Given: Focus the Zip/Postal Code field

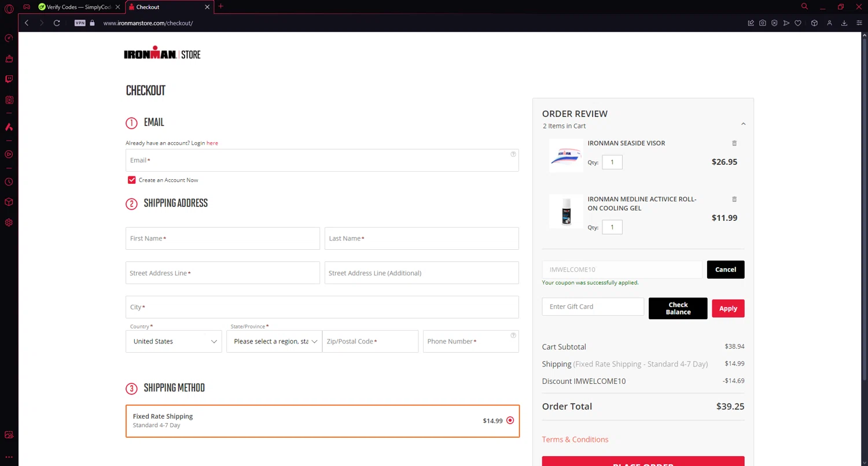Looking at the screenshot, I should coord(370,341).
